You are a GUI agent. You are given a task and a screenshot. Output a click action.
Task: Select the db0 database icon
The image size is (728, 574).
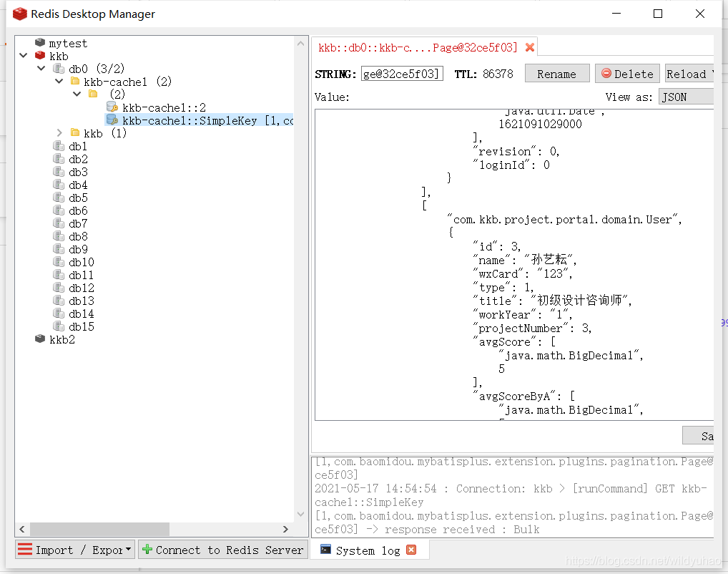[59, 69]
